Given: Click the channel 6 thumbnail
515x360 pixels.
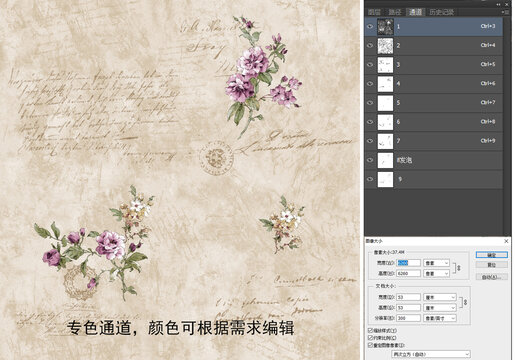Looking at the screenshot, I should pos(385,122).
